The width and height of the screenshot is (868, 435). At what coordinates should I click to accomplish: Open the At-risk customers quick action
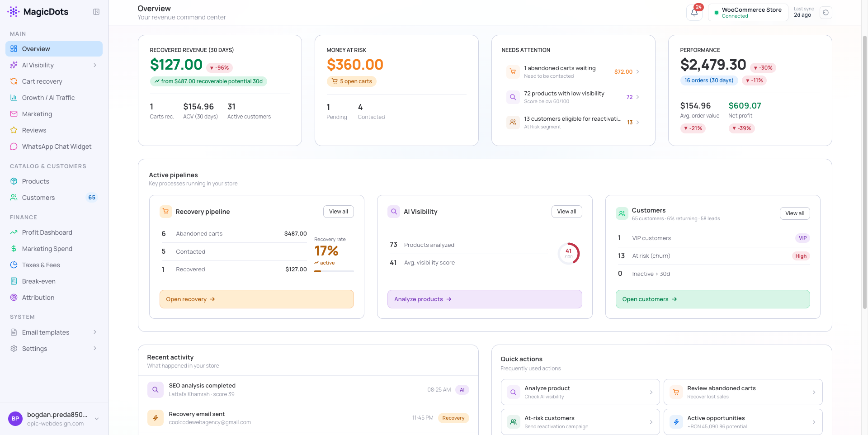580,422
